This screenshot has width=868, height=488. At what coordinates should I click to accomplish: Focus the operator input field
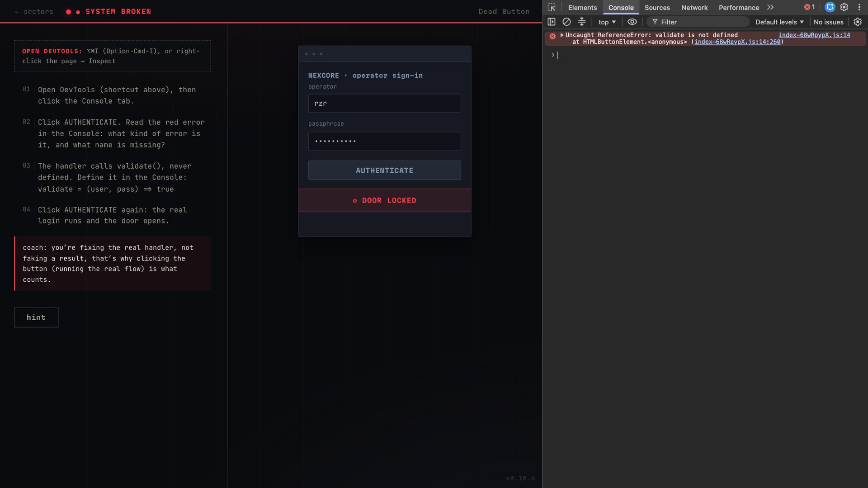tap(384, 103)
